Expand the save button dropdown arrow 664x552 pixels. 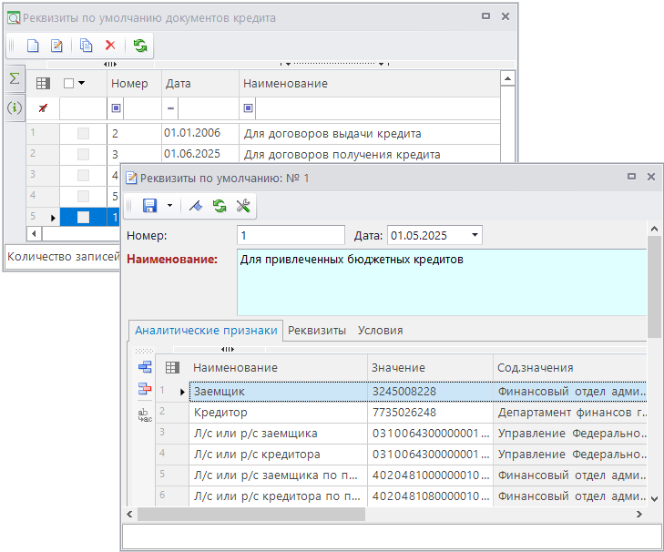[169, 206]
